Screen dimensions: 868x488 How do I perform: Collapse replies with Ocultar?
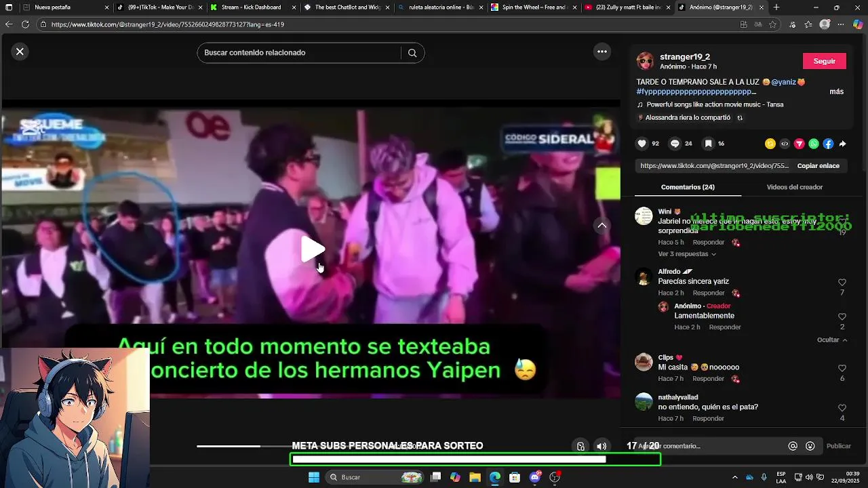pos(832,340)
